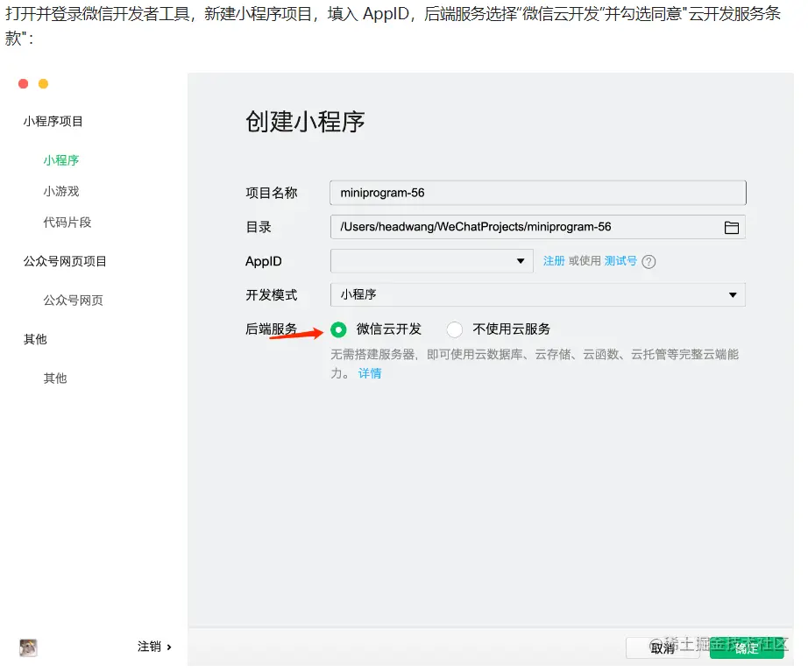Click the 其他 section heading
Screen dimensions: 808x672
tap(35, 339)
